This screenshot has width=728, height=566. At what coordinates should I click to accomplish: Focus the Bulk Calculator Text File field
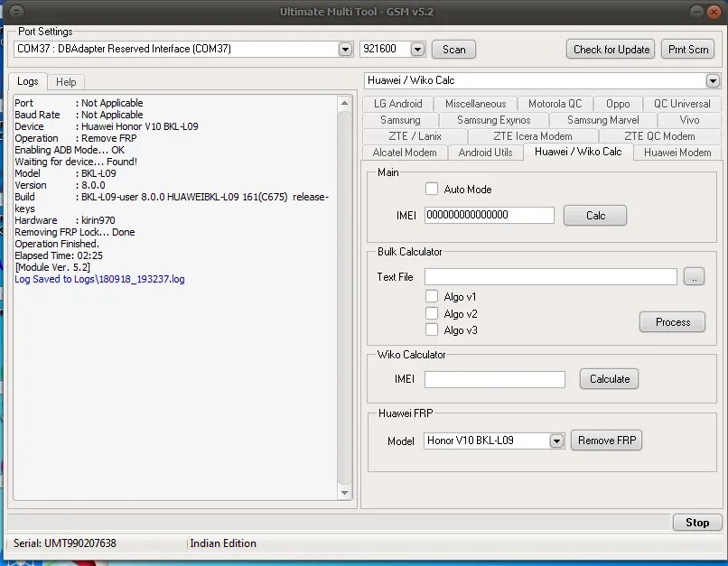[x=551, y=277]
